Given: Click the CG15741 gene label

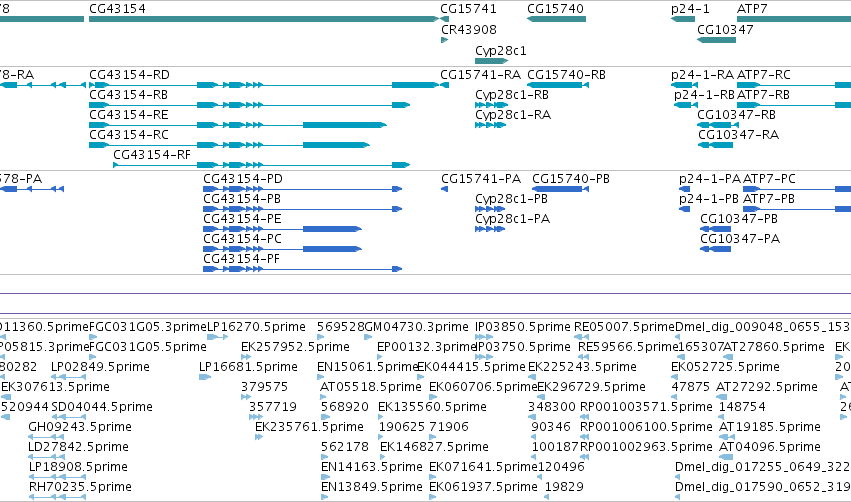Looking at the screenshot, I should click(x=468, y=9).
